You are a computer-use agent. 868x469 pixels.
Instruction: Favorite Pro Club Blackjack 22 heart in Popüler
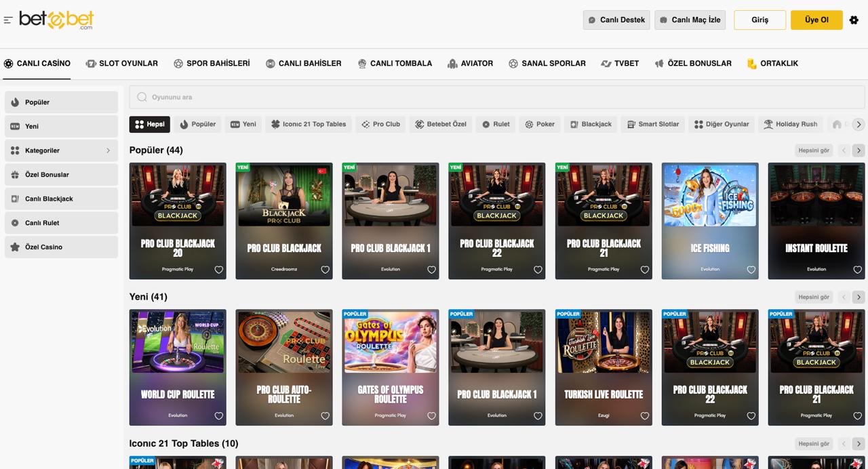click(538, 270)
